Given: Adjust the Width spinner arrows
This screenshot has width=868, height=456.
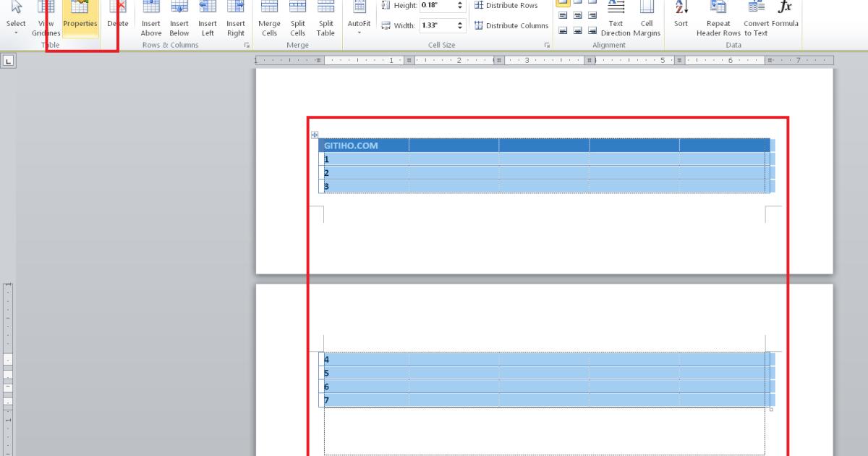Looking at the screenshot, I should pyautogui.click(x=461, y=25).
